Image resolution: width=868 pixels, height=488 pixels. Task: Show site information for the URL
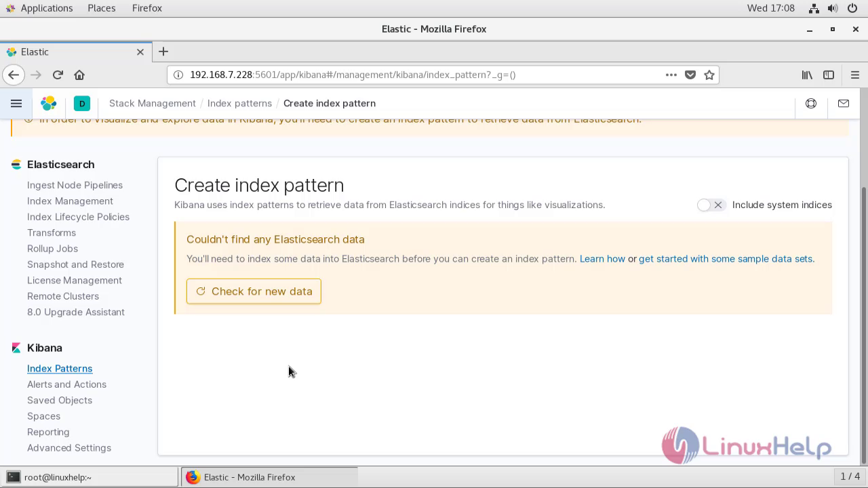(178, 75)
